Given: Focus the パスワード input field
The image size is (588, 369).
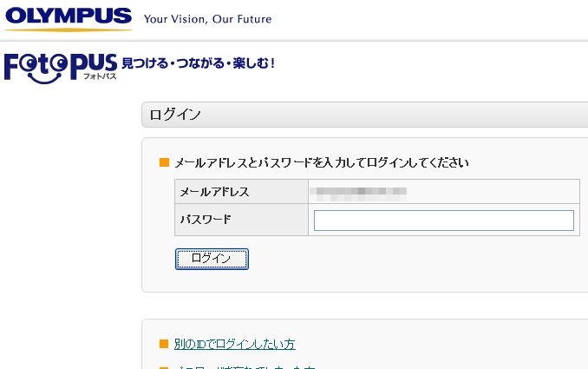Looking at the screenshot, I should tap(443, 221).
